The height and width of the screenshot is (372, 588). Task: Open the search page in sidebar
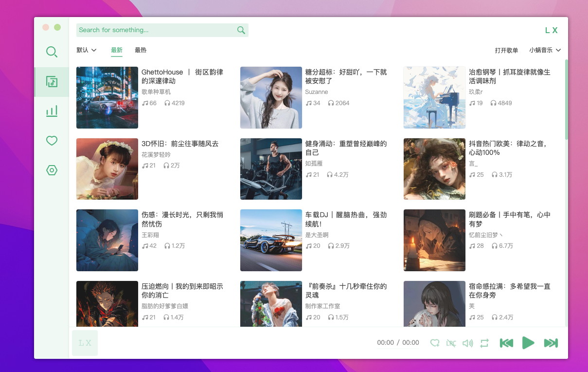pyautogui.click(x=52, y=52)
